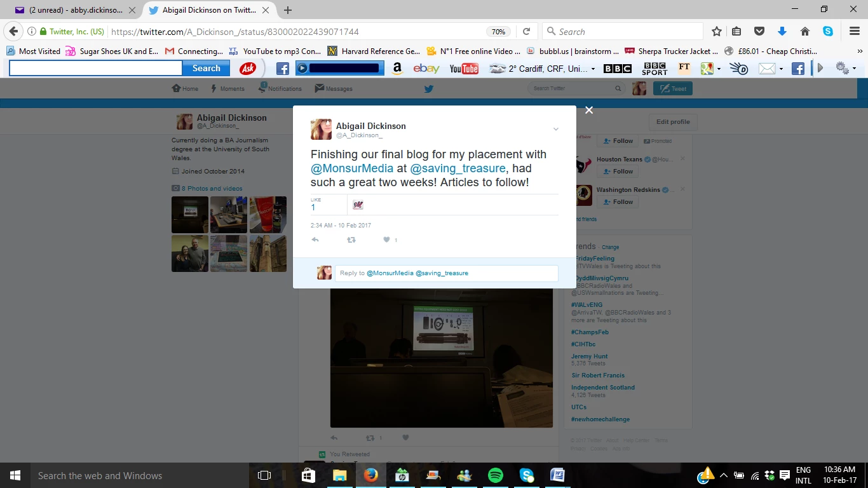868x488 pixels.
Task: Like the tweet with the heart icon
Action: [386, 240]
